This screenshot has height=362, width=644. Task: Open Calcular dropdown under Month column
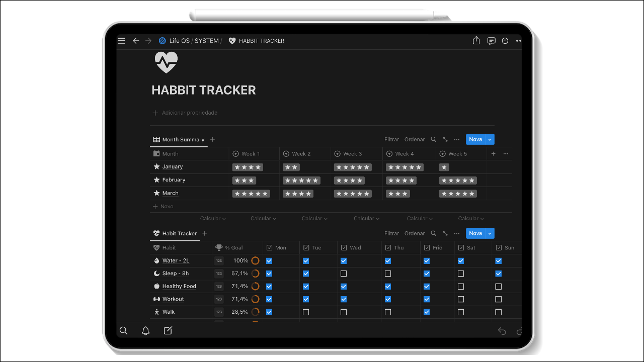click(x=213, y=218)
